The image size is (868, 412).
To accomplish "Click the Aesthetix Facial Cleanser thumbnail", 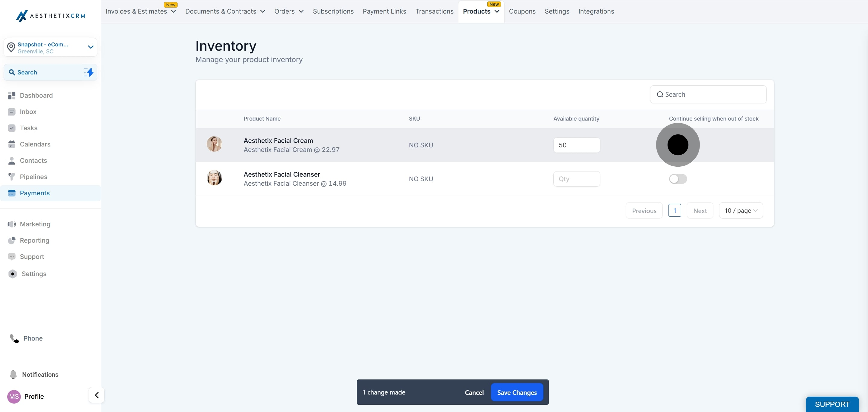I will 214,178.
